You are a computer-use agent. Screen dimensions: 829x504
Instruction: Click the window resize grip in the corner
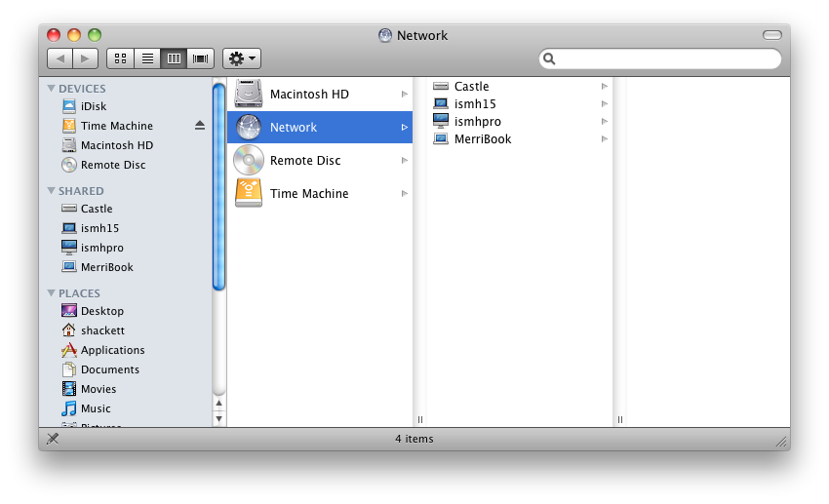781,443
